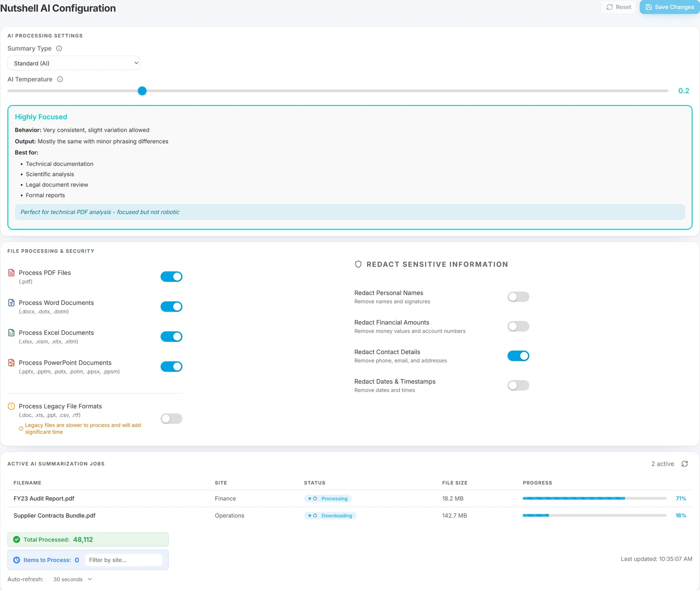This screenshot has width=700, height=590.
Task: Click the Excel document icon
Action: (11, 333)
